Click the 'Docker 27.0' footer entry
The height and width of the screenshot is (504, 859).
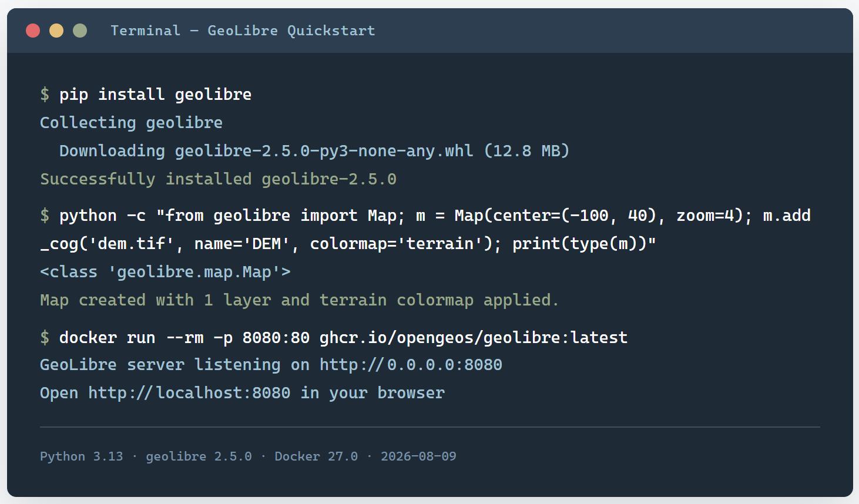316,456
